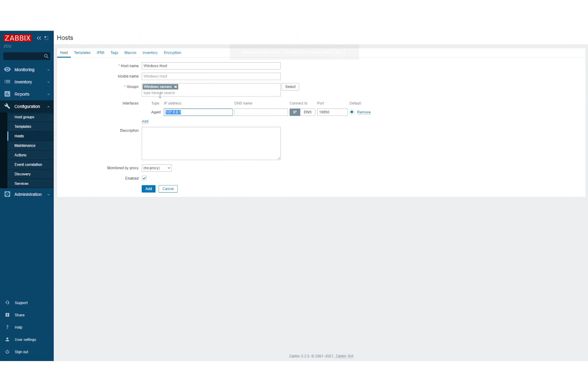Uncheck the Enabled checkbox

click(x=144, y=178)
